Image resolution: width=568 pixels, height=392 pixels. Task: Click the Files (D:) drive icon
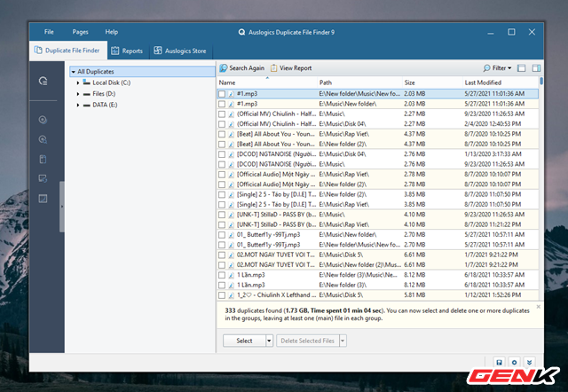coord(86,94)
